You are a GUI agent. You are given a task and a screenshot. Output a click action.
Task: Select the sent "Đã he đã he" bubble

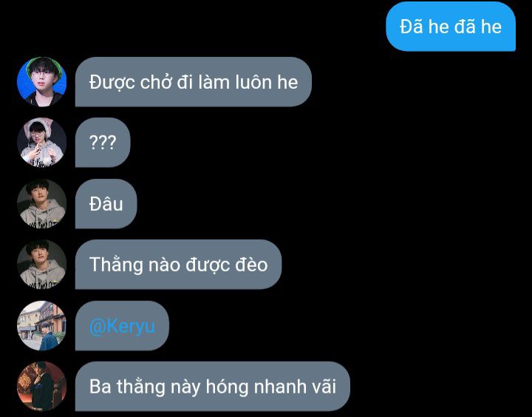coord(451,27)
